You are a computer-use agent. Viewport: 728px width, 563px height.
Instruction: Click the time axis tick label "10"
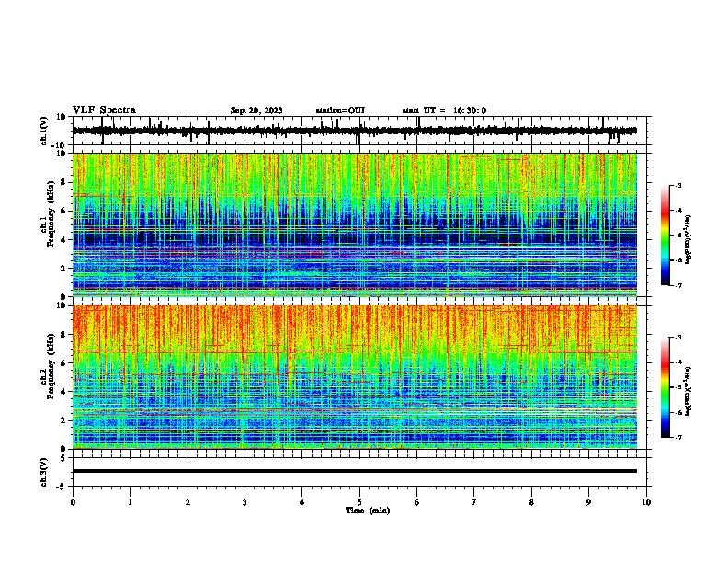[x=646, y=502]
